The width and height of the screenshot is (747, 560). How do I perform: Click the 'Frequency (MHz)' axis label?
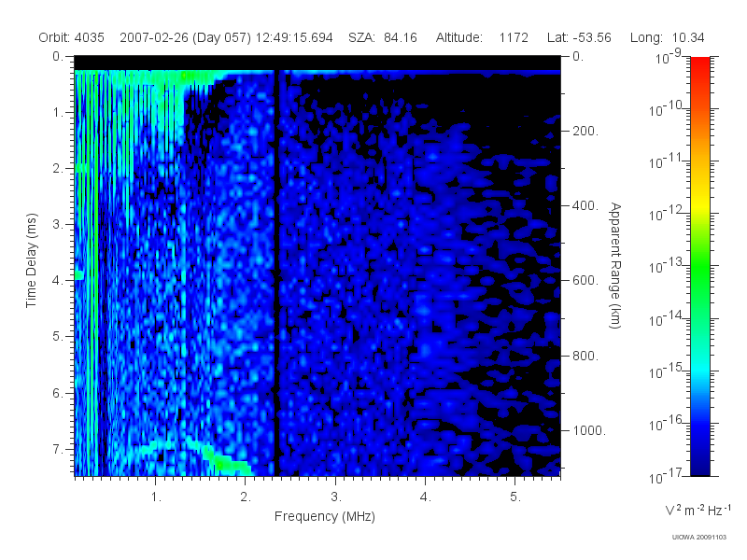pos(325,517)
